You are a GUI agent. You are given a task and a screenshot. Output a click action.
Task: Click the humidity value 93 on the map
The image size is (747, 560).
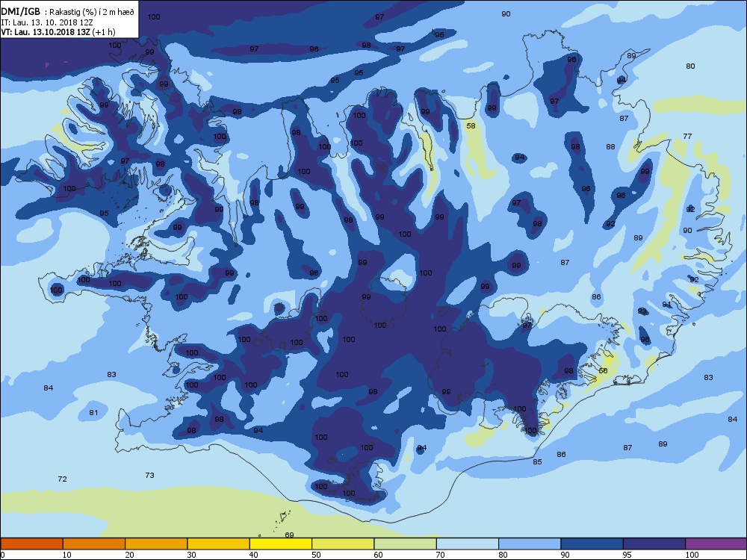click(x=642, y=311)
